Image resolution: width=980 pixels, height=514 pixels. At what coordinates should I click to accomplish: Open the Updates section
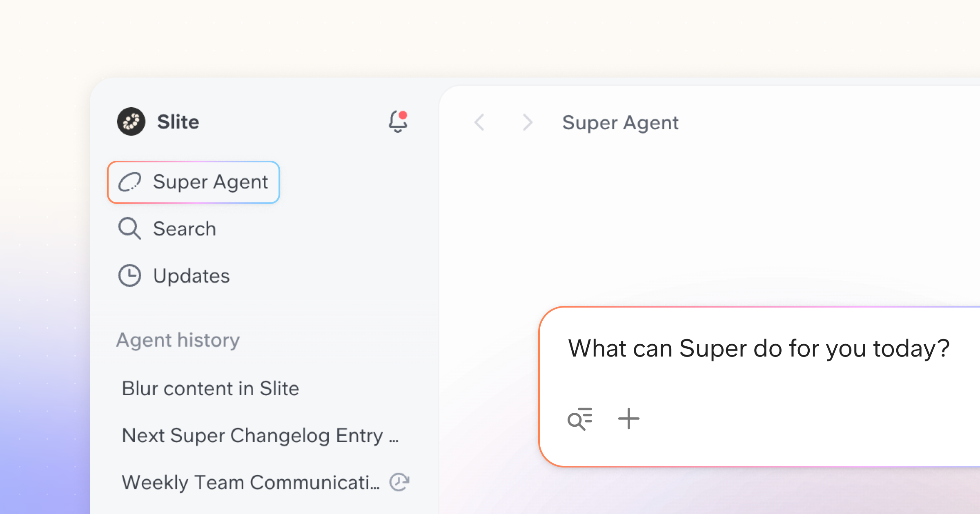tap(191, 276)
